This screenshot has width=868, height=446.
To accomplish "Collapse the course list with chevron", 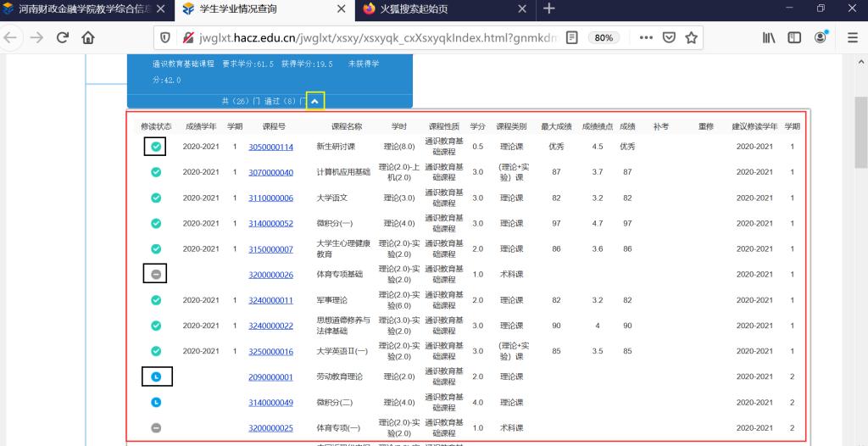I will 315,101.
